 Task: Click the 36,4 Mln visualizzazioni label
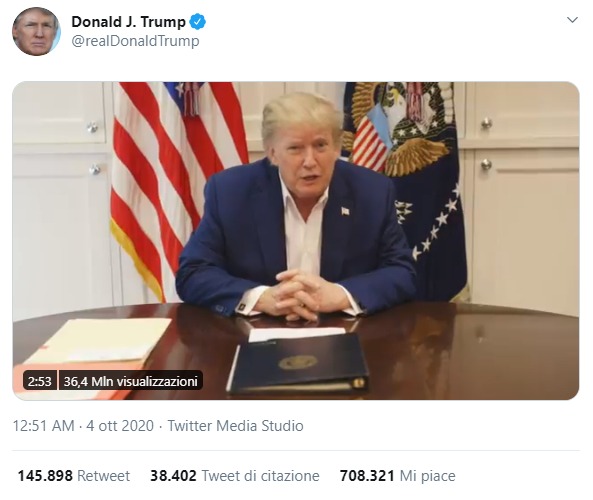point(130,381)
